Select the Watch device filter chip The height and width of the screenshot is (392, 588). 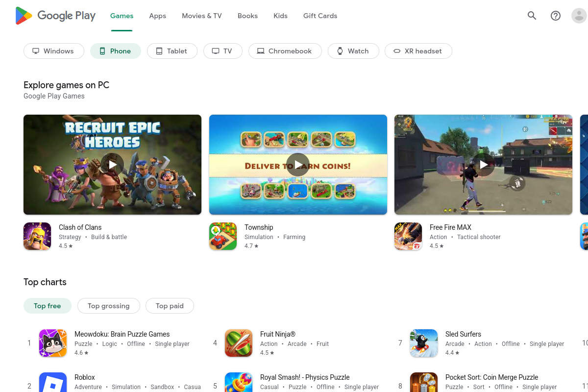coord(353,51)
